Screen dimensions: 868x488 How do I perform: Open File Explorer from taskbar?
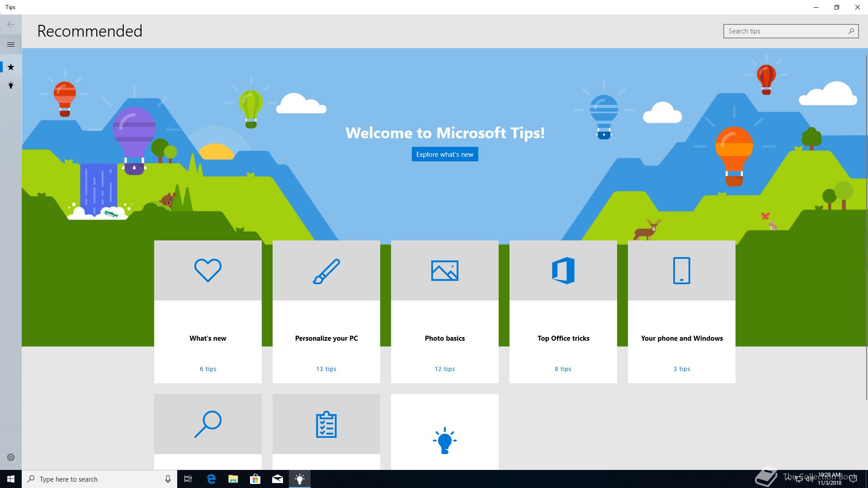[233, 479]
